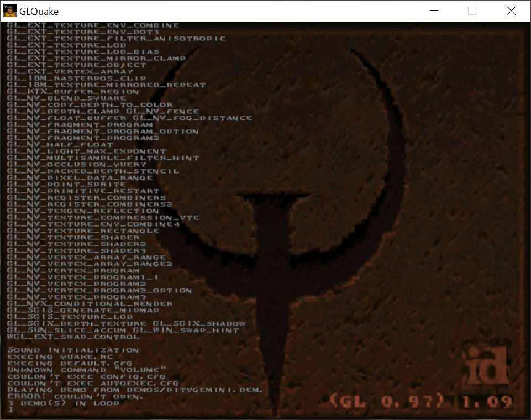Select the line GL_IBM_RASTERPOS_CLIP
This screenshot has width=531, height=420.
click(77, 78)
